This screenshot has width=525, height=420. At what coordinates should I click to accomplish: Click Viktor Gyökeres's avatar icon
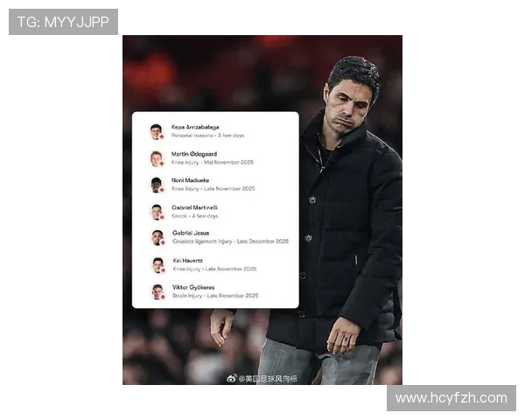coord(157,291)
